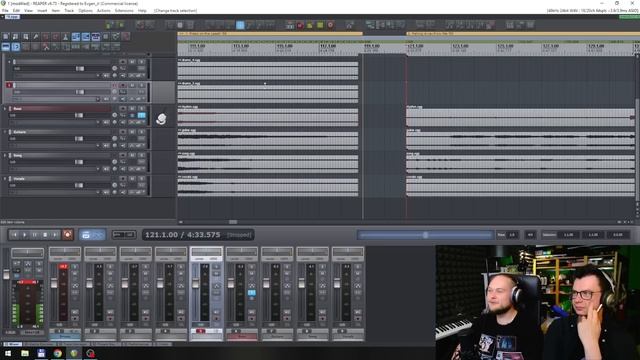
Task: Toggle the Auto-crossfade toolbar icon
Action: (76, 37)
